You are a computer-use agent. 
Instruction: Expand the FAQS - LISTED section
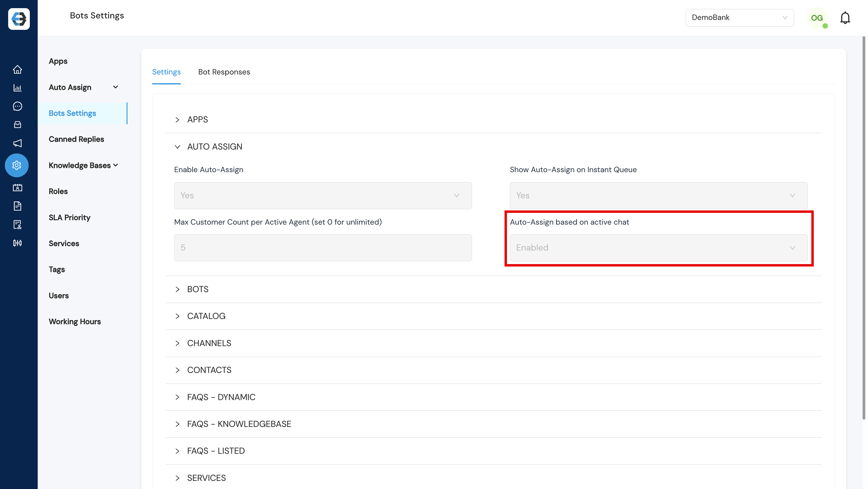point(493,451)
